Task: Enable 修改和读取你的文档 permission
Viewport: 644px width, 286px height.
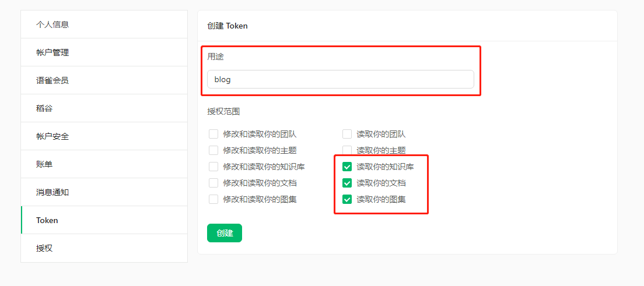Action: coord(213,183)
